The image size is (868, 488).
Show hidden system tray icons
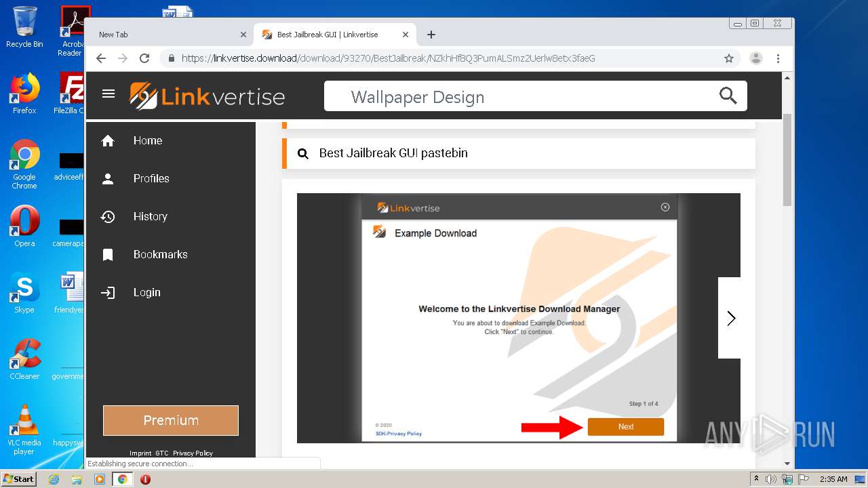pyautogui.click(x=757, y=479)
